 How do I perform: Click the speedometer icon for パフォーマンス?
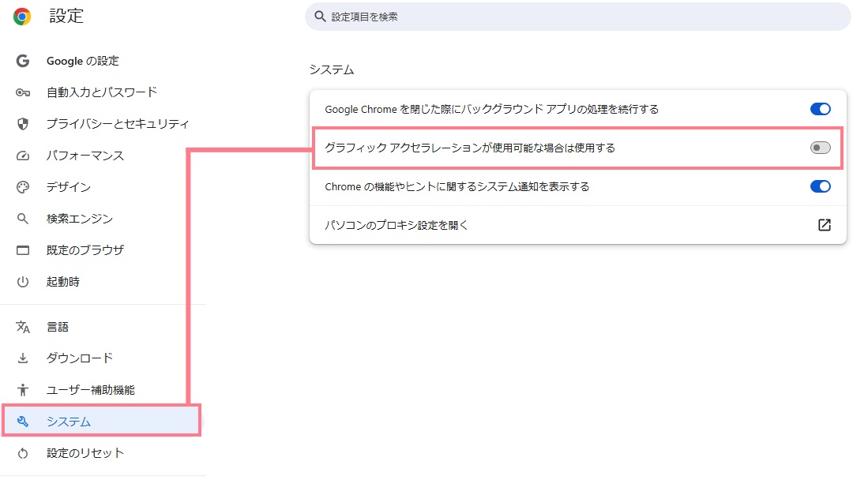point(23,156)
